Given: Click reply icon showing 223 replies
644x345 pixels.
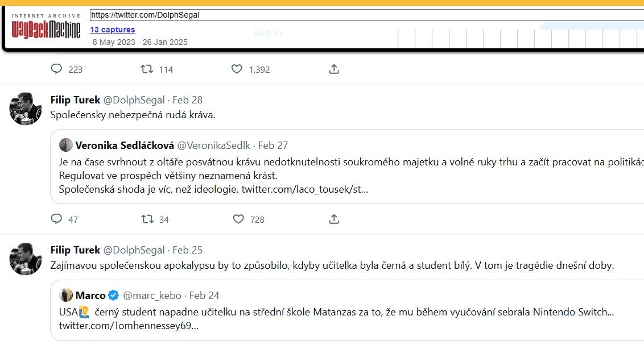Looking at the screenshot, I should click(x=56, y=69).
